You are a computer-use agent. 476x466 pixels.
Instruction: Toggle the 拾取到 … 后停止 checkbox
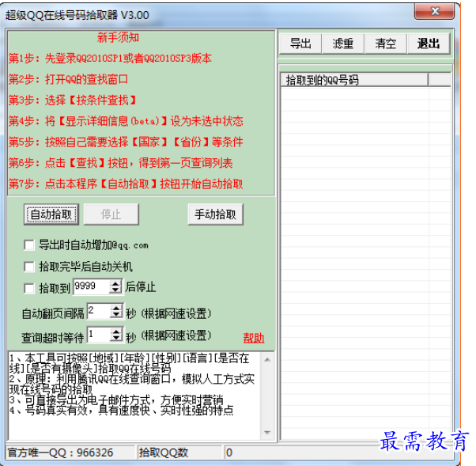pyautogui.click(x=29, y=288)
